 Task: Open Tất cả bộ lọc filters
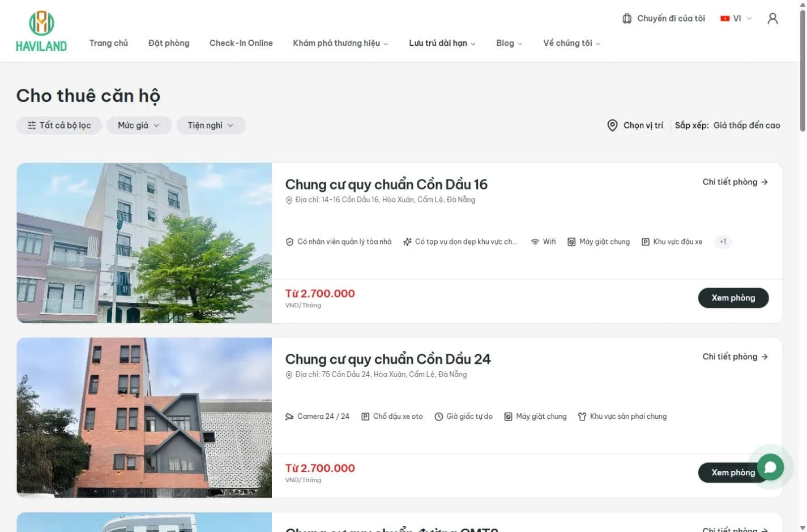click(59, 126)
